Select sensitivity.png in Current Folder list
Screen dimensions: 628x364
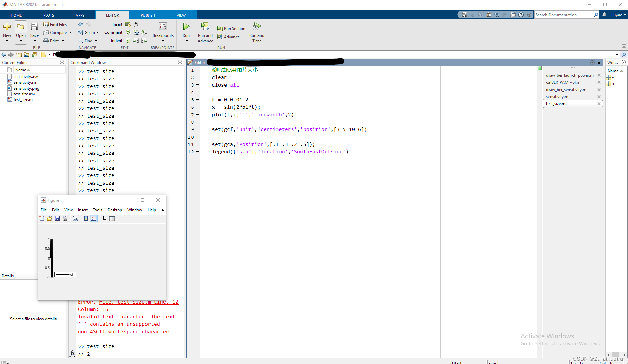tap(26, 88)
